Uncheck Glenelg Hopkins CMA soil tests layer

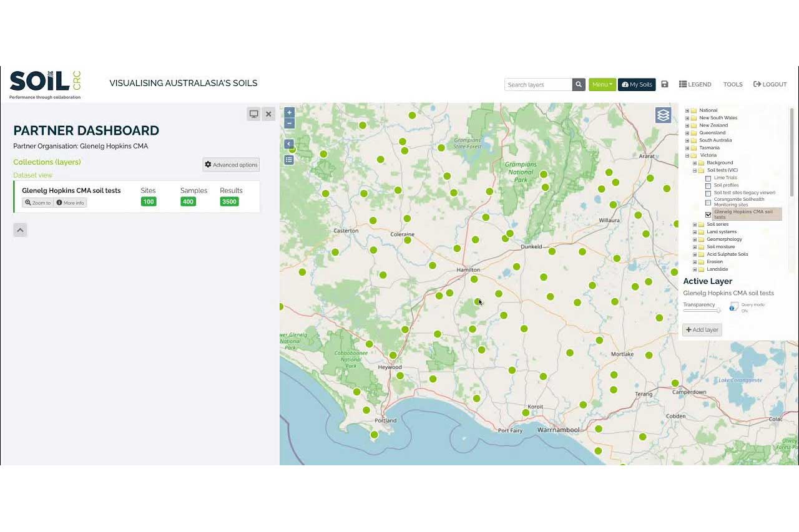pyautogui.click(x=708, y=215)
